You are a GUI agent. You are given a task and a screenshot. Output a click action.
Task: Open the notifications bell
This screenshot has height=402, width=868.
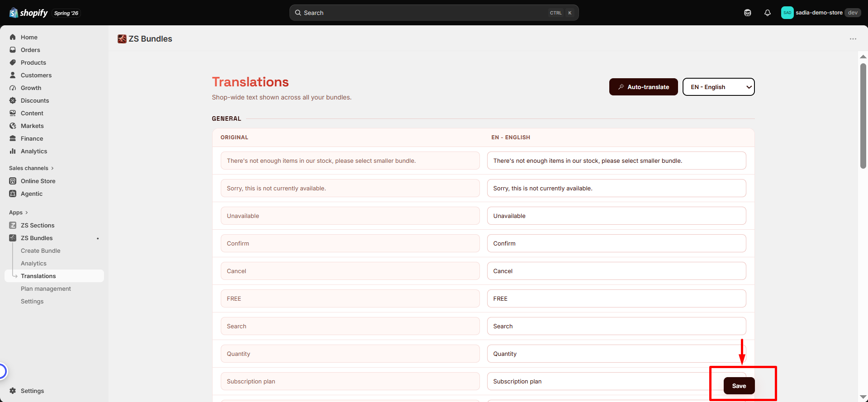(768, 13)
